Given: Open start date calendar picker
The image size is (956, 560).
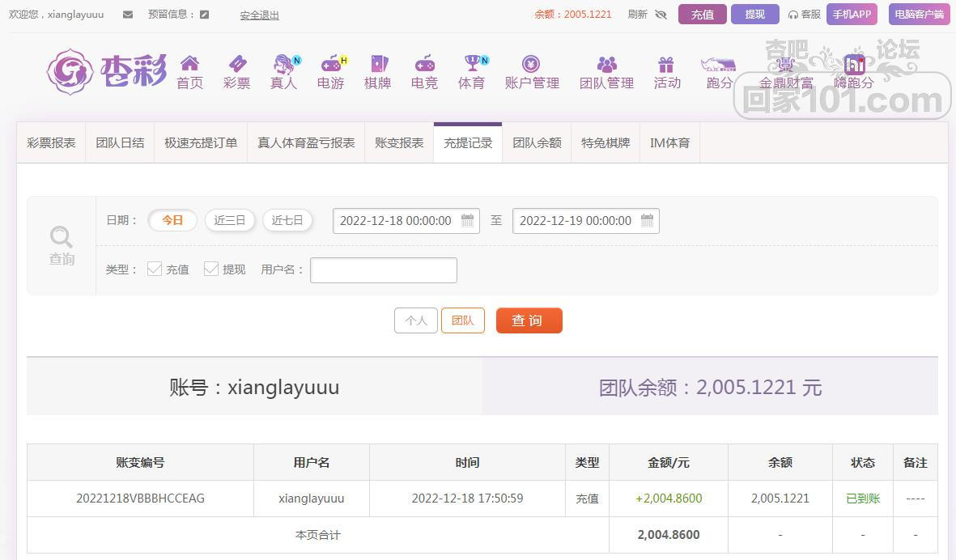Looking at the screenshot, I should (x=467, y=221).
